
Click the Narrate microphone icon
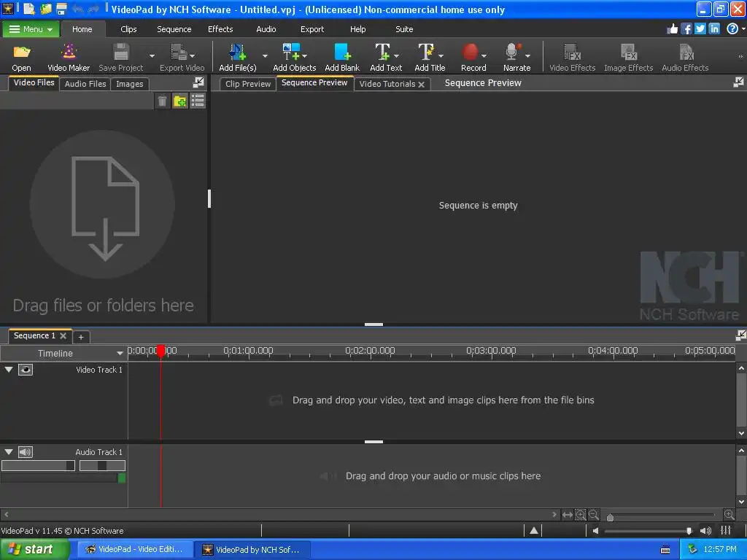coord(513,52)
